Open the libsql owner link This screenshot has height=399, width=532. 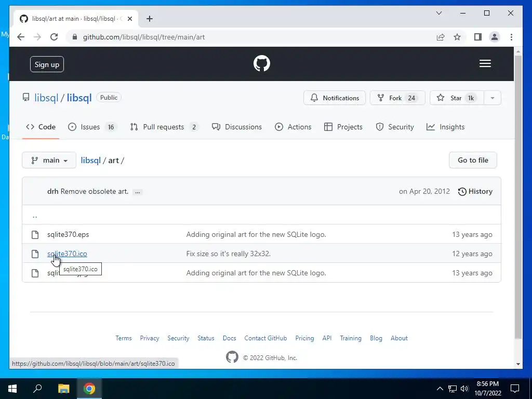point(46,98)
